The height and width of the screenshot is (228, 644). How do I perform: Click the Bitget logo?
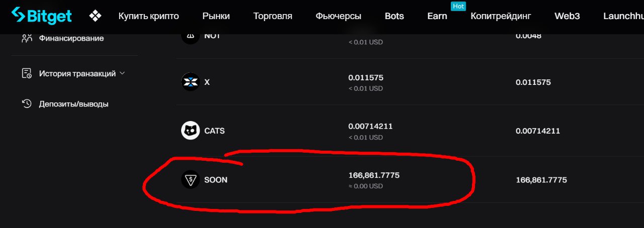click(x=42, y=16)
